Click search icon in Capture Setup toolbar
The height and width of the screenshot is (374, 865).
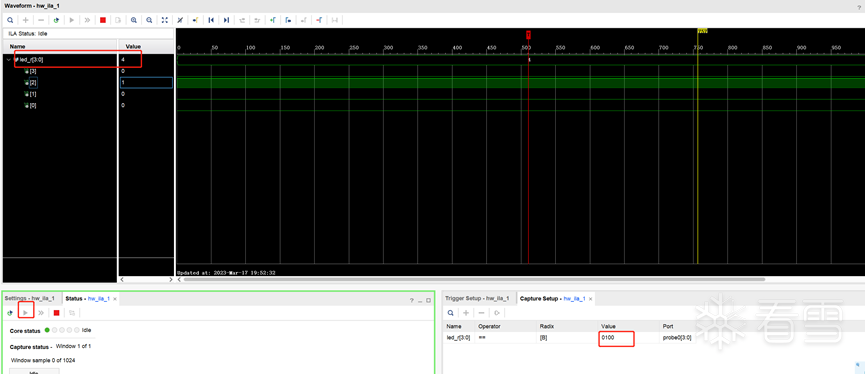tap(451, 313)
